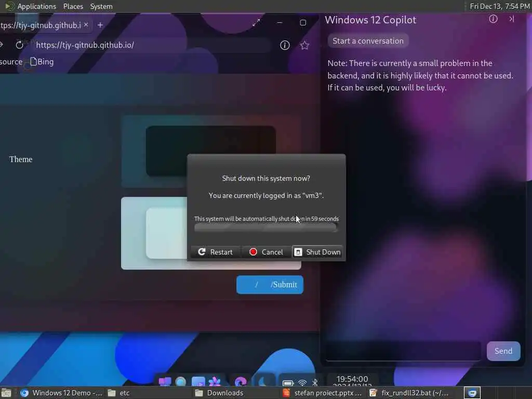Click the Theme label on the page

pyautogui.click(x=21, y=159)
